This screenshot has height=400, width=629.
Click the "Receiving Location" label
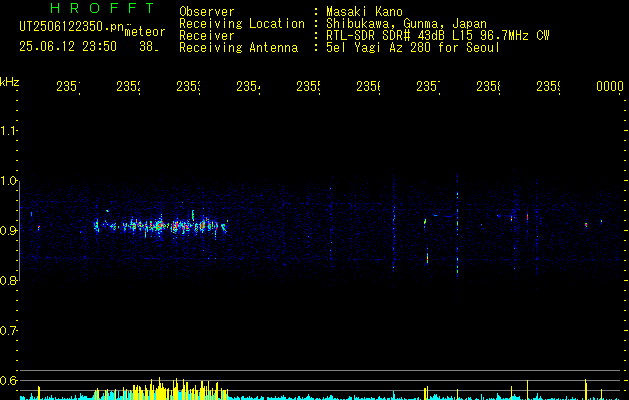point(242,24)
